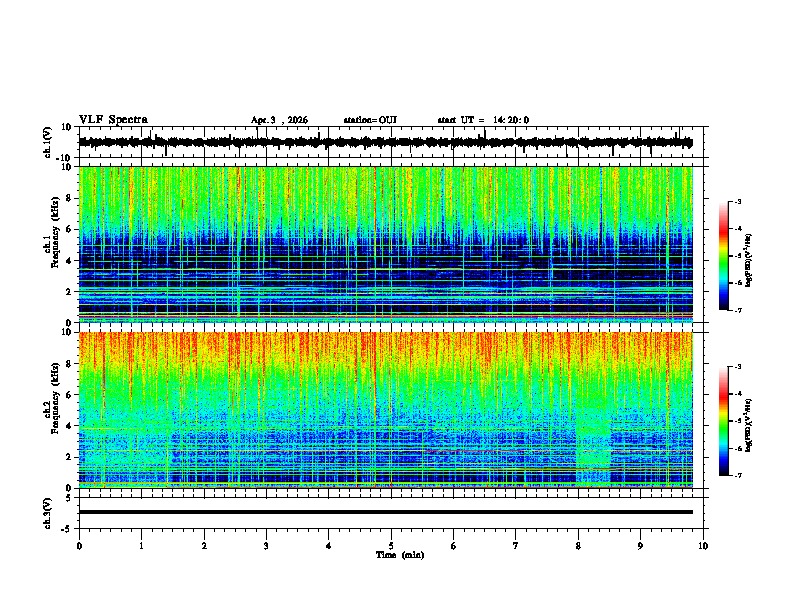Click time axis tick label "7"
792x612 pixels.
coord(516,546)
